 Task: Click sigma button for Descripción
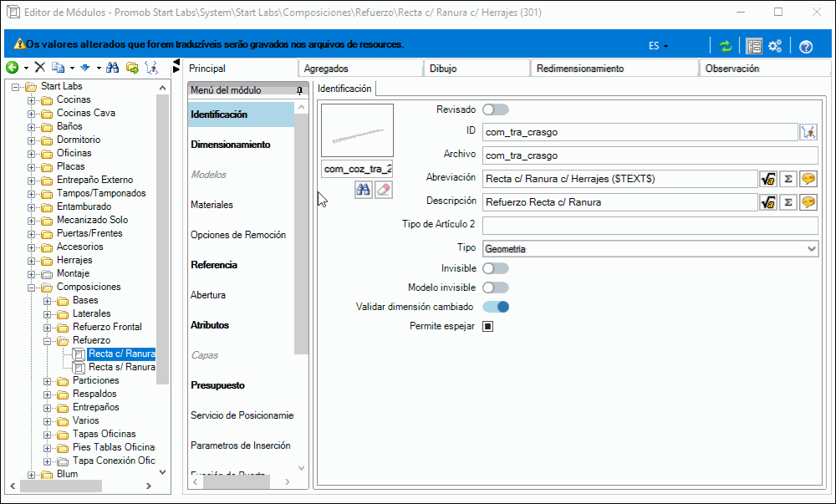tap(788, 202)
